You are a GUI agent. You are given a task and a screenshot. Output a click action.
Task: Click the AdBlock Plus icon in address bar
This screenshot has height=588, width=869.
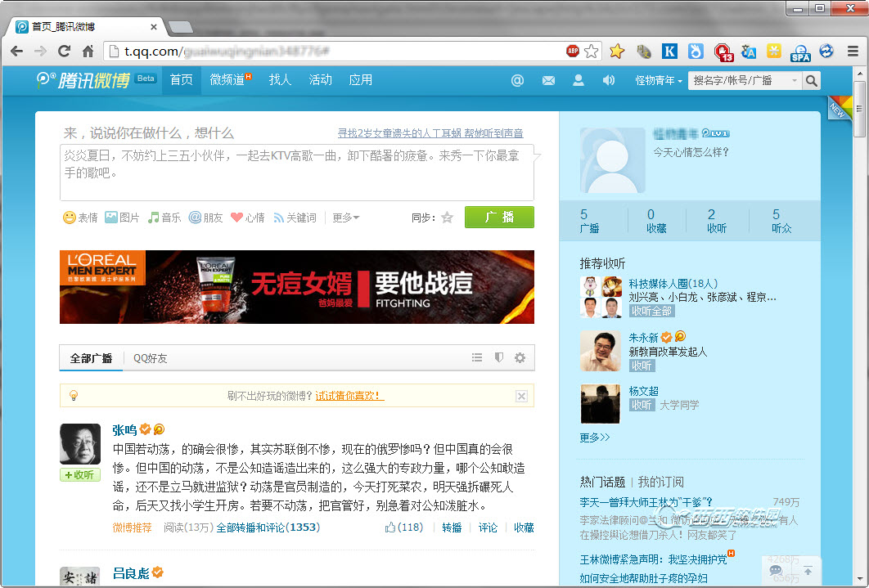[573, 51]
